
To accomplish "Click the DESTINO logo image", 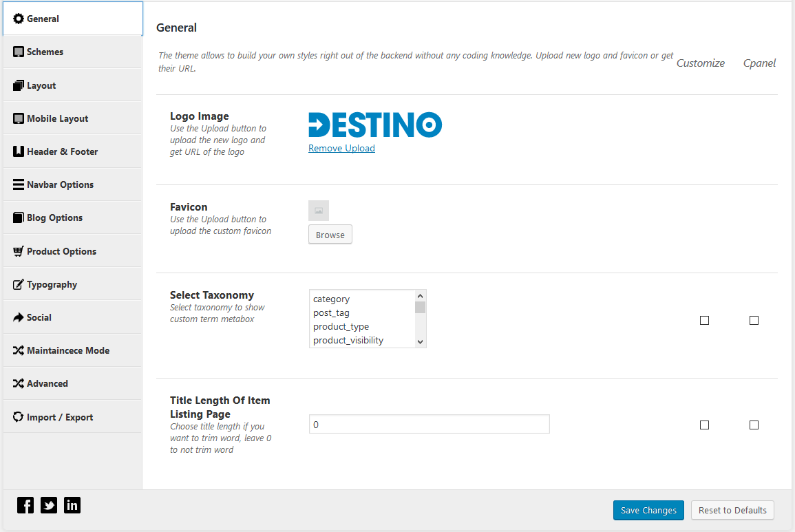I will pos(375,125).
